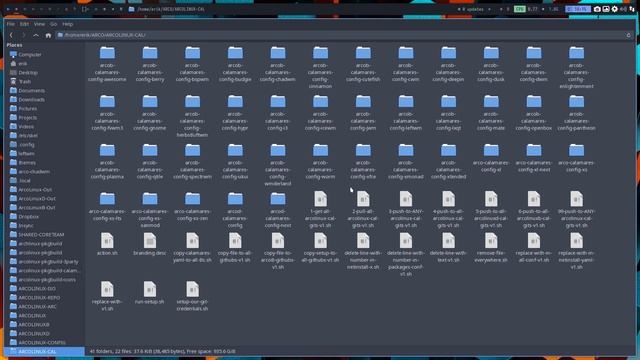The height and width of the screenshot is (360, 640).
Task: Select arcod-calamares-config-next folder
Action: click(278, 210)
